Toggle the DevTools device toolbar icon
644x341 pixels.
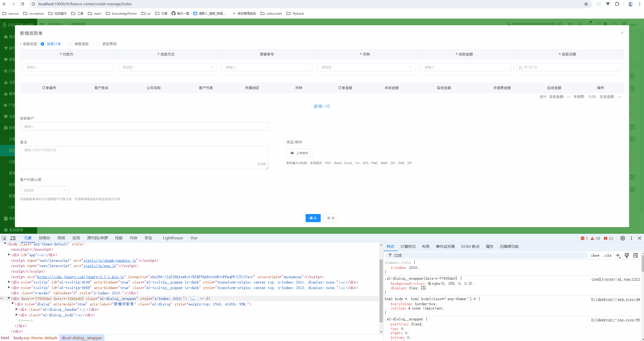click(x=13, y=238)
